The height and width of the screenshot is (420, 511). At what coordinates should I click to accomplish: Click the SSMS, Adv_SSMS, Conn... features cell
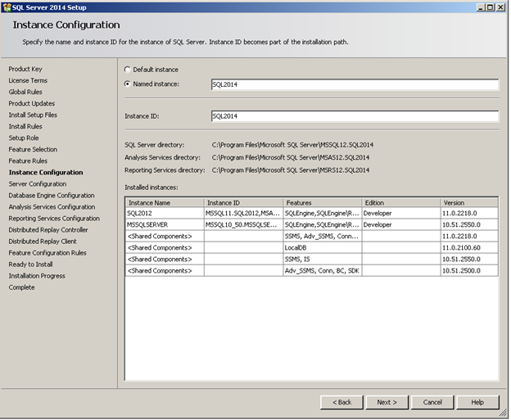tap(323, 236)
